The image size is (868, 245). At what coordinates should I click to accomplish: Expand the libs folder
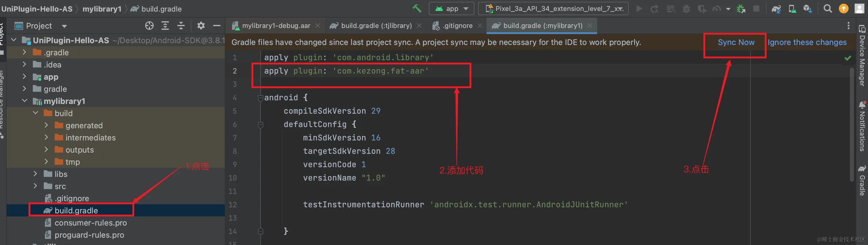35,174
